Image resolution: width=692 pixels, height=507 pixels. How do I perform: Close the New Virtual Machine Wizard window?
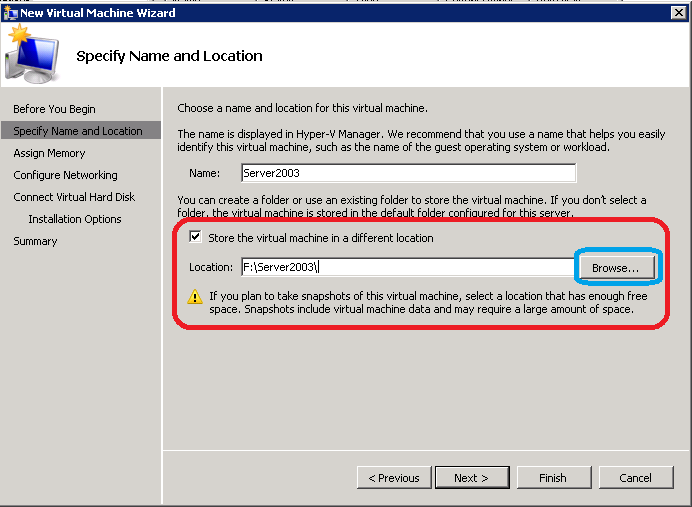(678, 12)
